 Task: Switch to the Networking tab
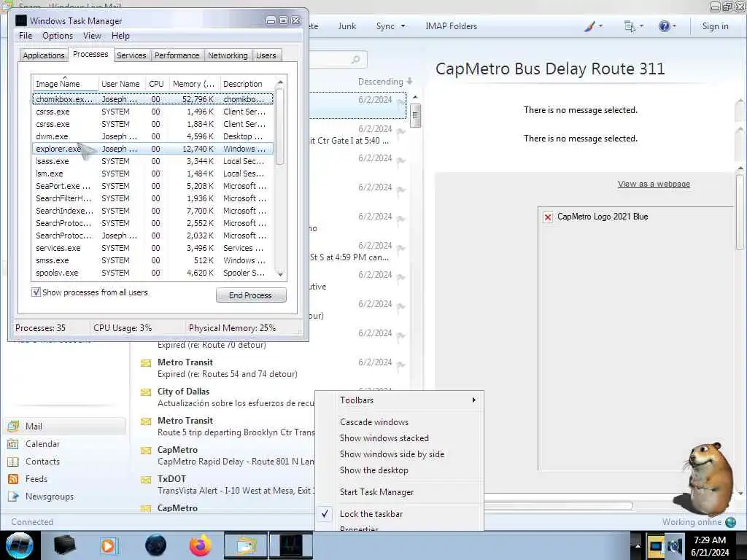click(228, 55)
